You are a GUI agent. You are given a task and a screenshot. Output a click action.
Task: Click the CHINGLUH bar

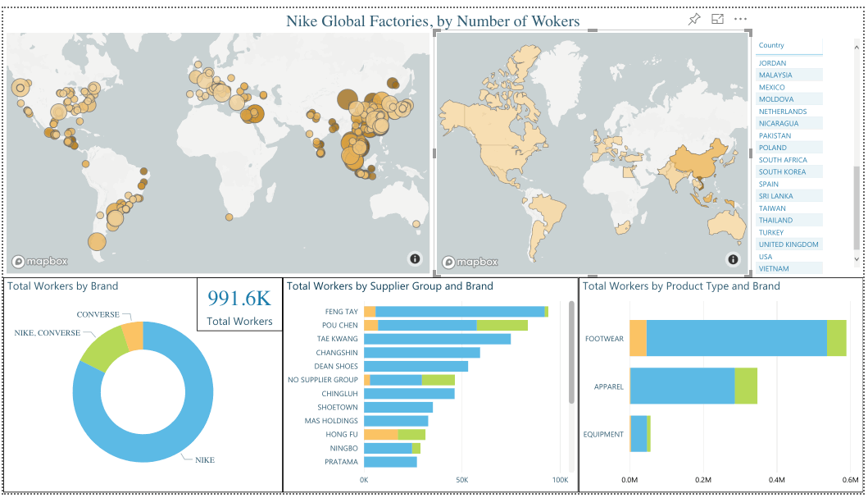click(x=409, y=394)
